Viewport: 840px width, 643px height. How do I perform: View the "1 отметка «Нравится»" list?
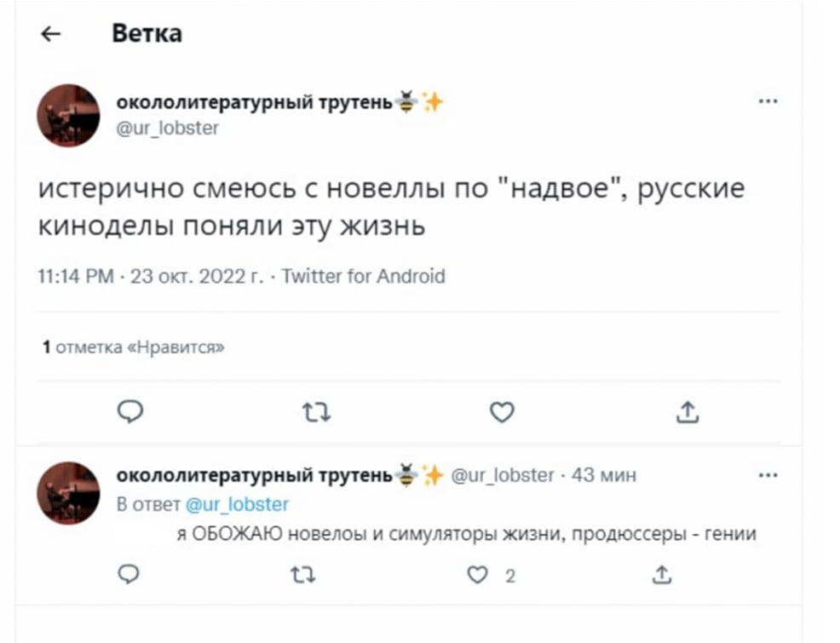134,347
